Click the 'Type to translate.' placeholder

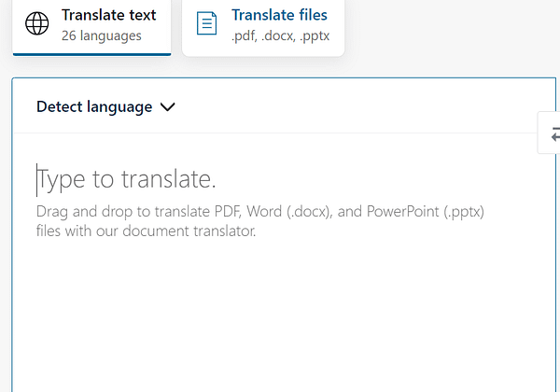pyautogui.click(x=127, y=179)
